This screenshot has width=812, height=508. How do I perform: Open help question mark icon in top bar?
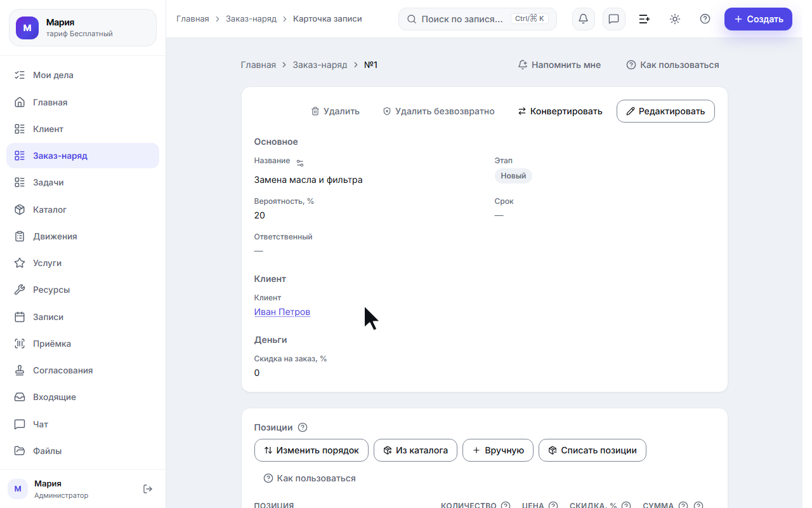(x=705, y=19)
